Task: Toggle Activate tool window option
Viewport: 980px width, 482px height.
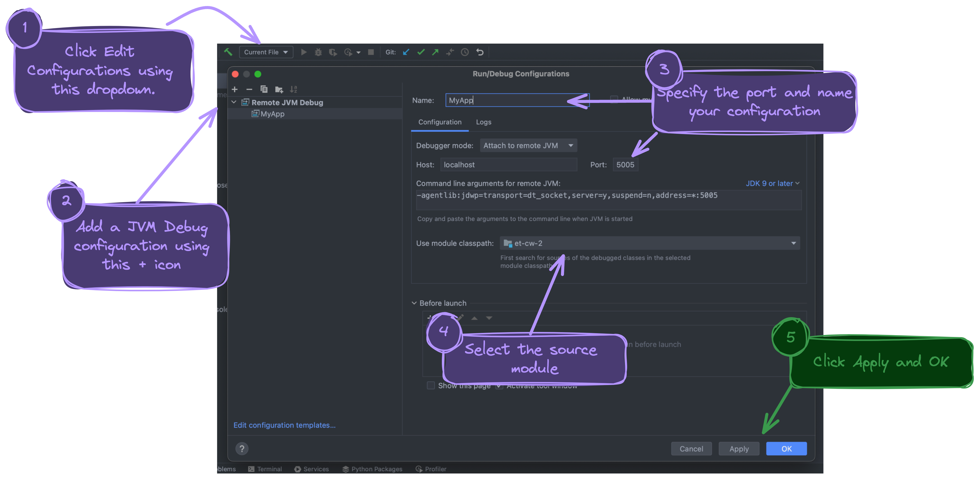Action: [x=500, y=385]
